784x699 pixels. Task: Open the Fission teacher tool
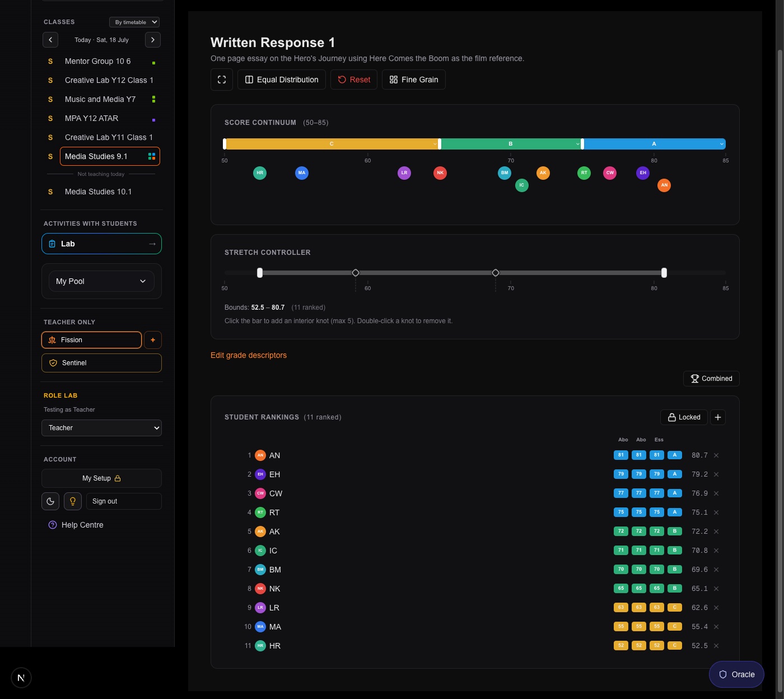(x=91, y=340)
